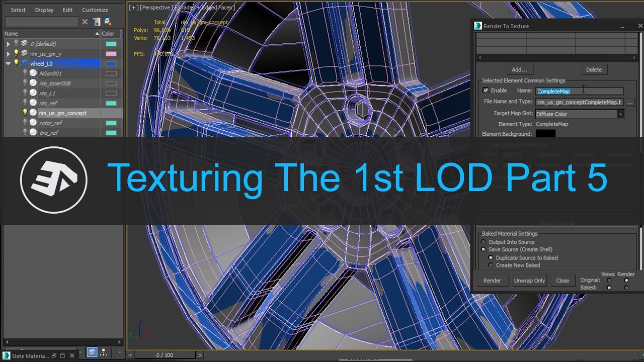644x362 pixels.
Task: Click the tire_ref object sphere icon
Action: (x=33, y=132)
